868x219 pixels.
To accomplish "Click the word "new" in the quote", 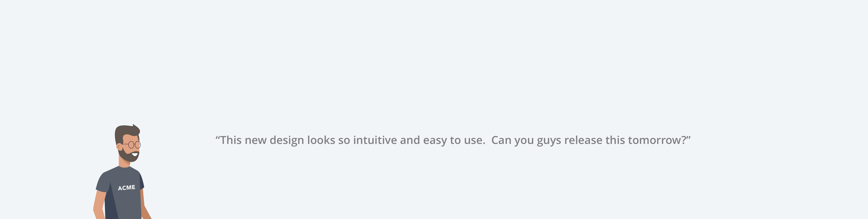I will [256, 141].
